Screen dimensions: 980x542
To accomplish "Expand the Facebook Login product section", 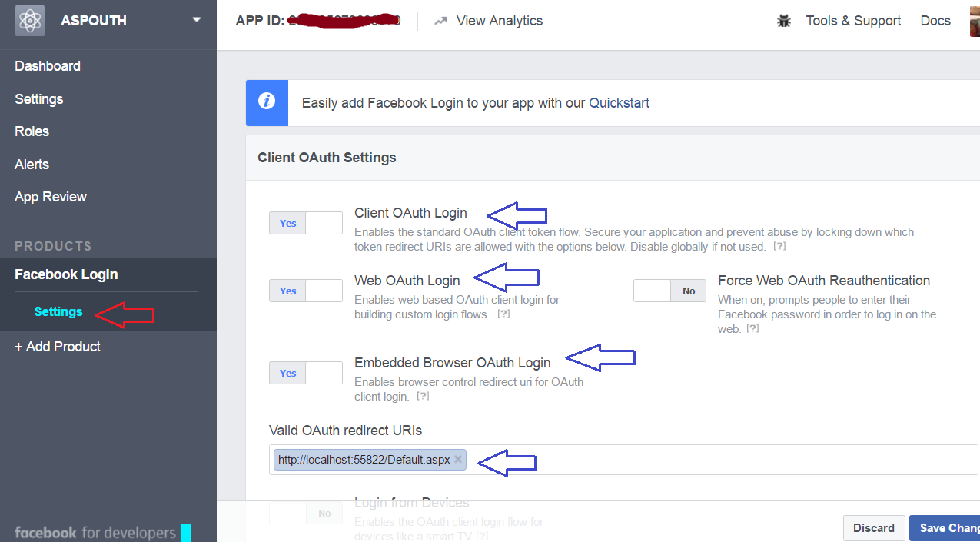I will click(x=66, y=274).
